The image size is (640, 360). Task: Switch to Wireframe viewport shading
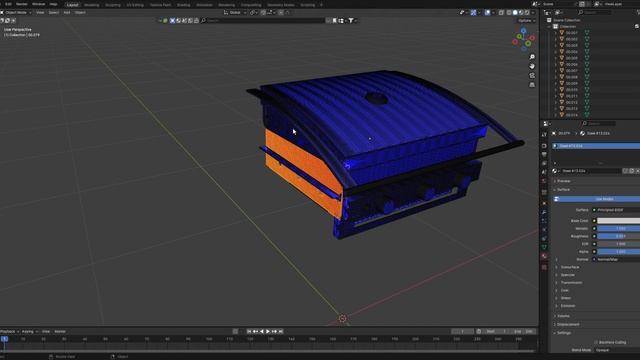509,13
